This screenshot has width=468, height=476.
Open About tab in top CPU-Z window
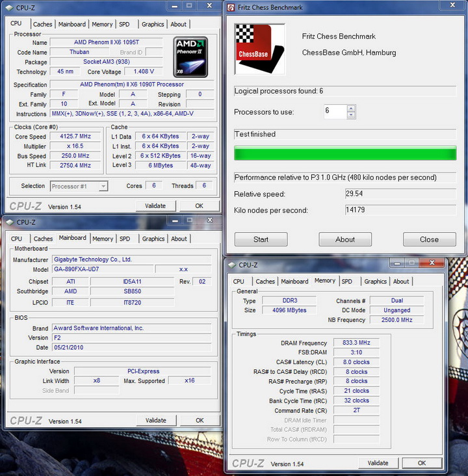point(179,24)
